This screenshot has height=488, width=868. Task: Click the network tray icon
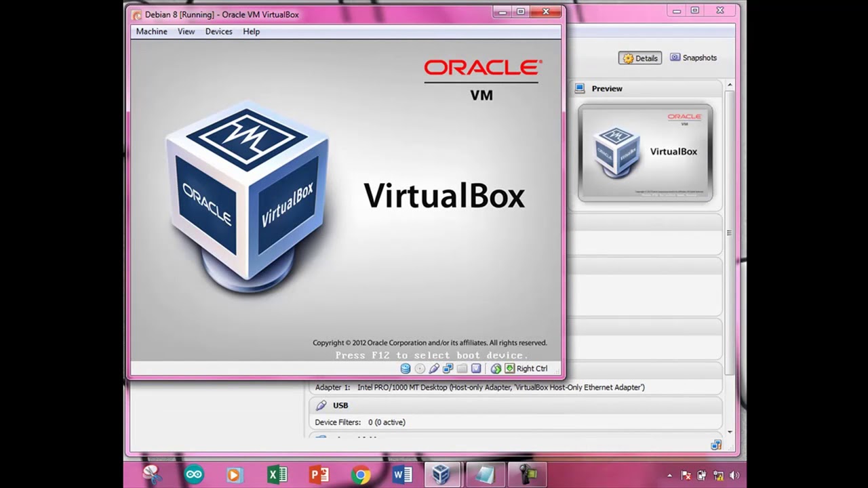(x=717, y=476)
